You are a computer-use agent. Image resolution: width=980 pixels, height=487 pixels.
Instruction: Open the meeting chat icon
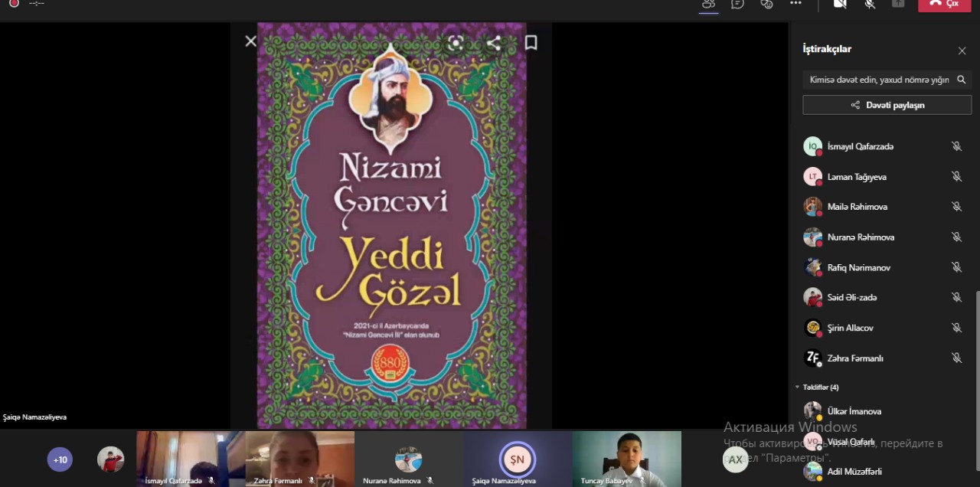click(737, 4)
